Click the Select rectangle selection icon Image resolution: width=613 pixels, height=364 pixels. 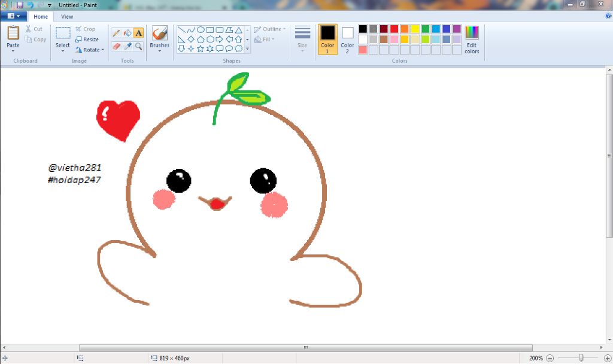[x=62, y=33]
